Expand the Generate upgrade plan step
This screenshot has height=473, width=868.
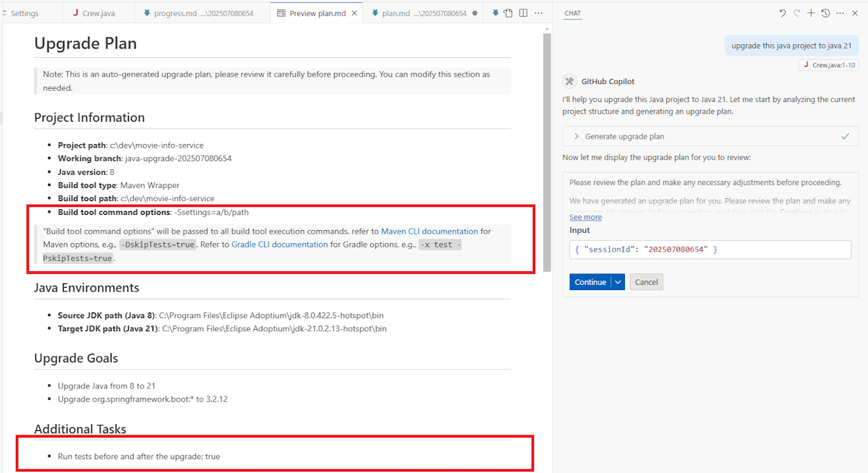tap(576, 136)
